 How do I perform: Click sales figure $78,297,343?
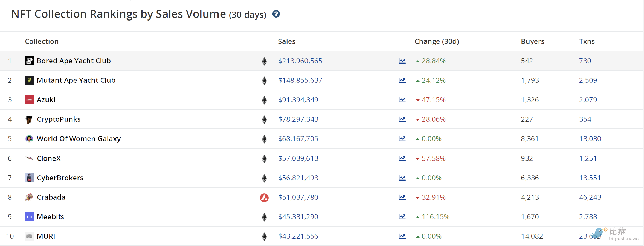point(298,119)
